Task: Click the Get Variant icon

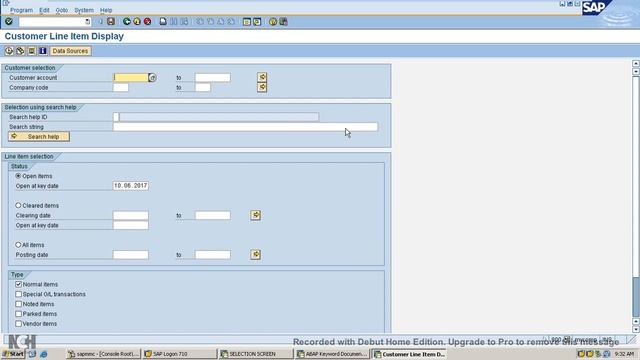Action: pos(20,51)
